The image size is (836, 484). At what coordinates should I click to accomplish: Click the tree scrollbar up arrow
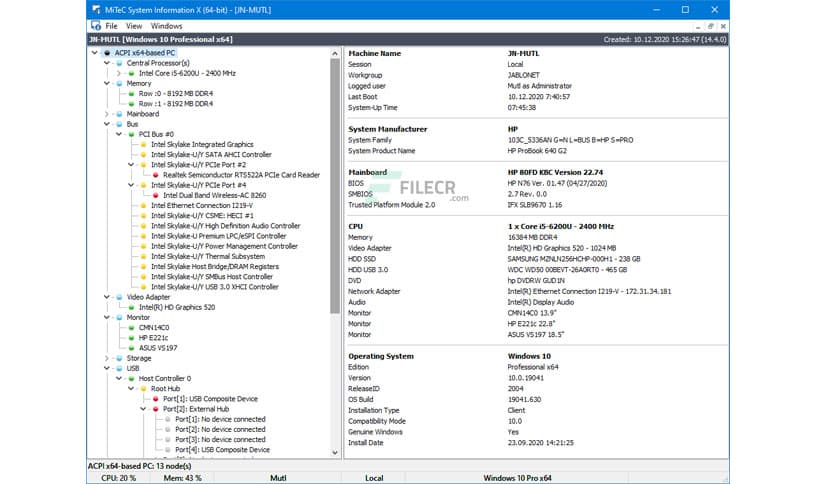(x=335, y=53)
